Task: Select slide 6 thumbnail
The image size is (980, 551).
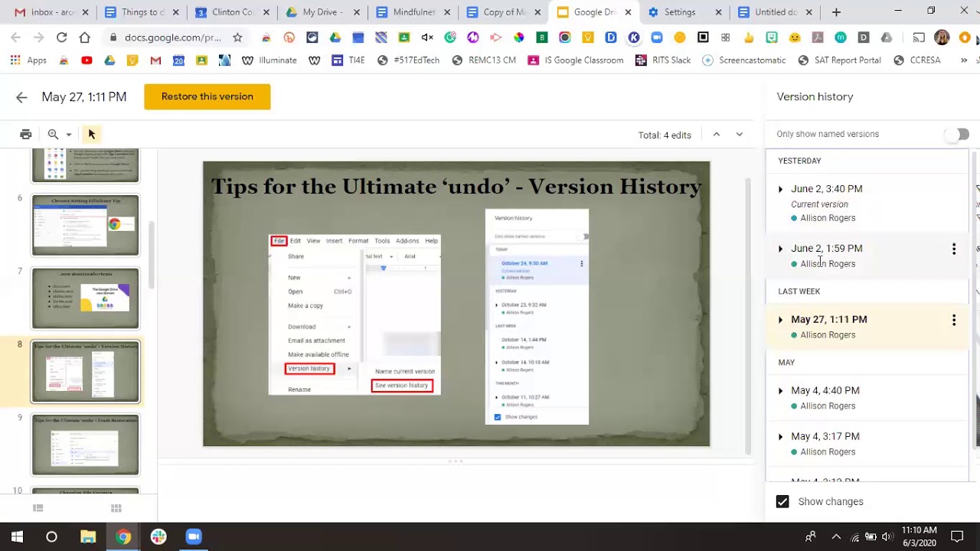Action: click(x=85, y=225)
